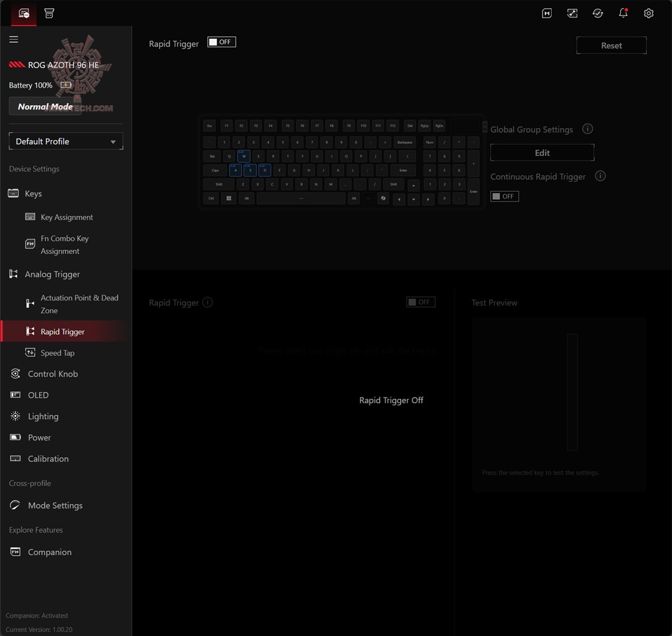Open settings gear icon
672x636 pixels.
(x=648, y=13)
